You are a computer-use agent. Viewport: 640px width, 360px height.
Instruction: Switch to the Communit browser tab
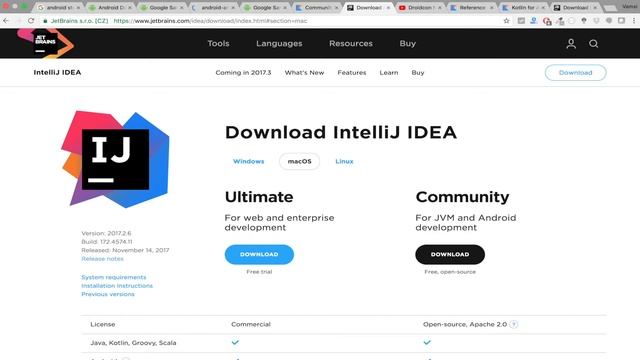[x=317, y=7]
